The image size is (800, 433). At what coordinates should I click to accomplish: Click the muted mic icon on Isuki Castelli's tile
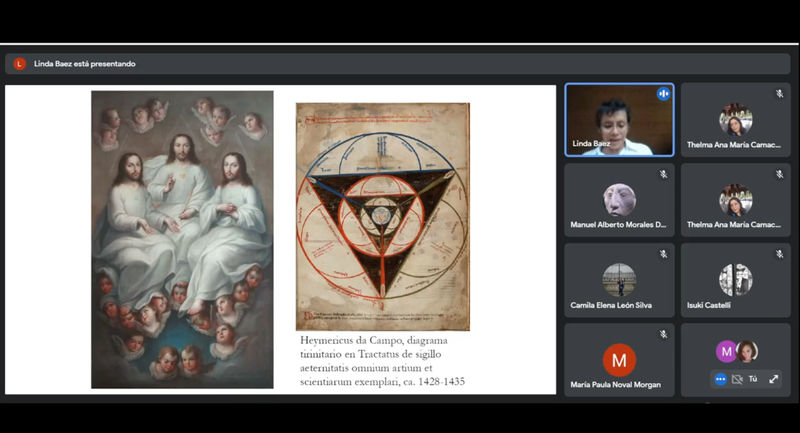pyautogui.click(x=780, y=254)
